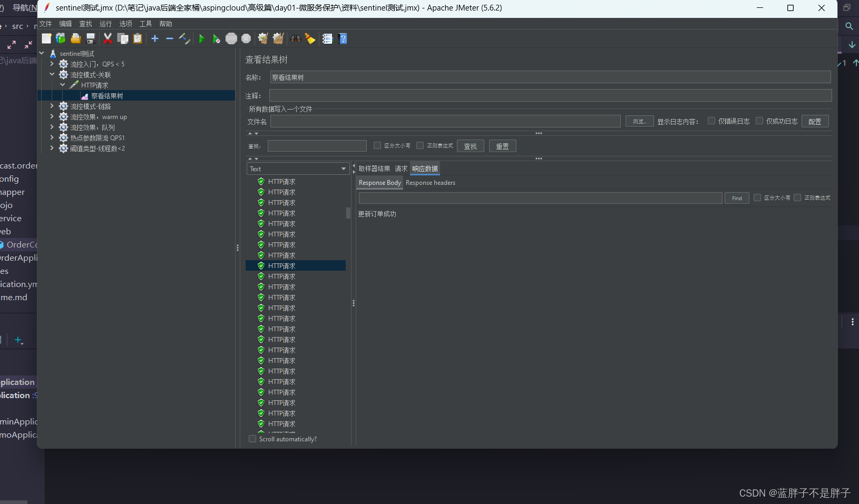
Task: Expand 热点参数限流 QPS1 thread group
Action: pyautogui.click(x=52, y=137)
